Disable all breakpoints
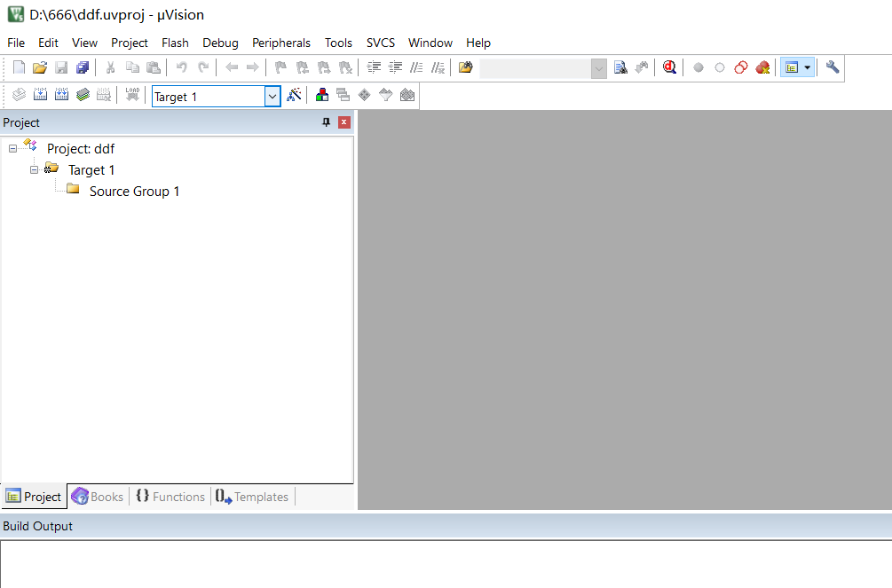Screen dimensions: 892x588 [741, 67]
